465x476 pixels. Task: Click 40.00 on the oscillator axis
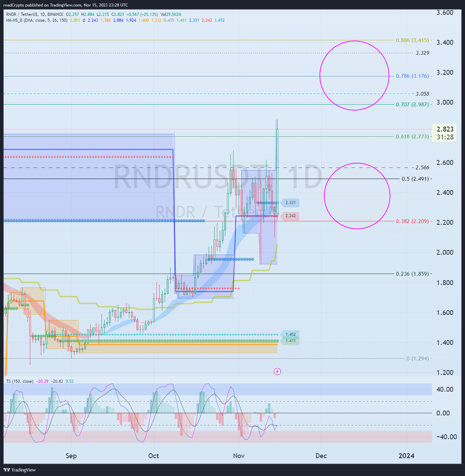pos(444,389)
